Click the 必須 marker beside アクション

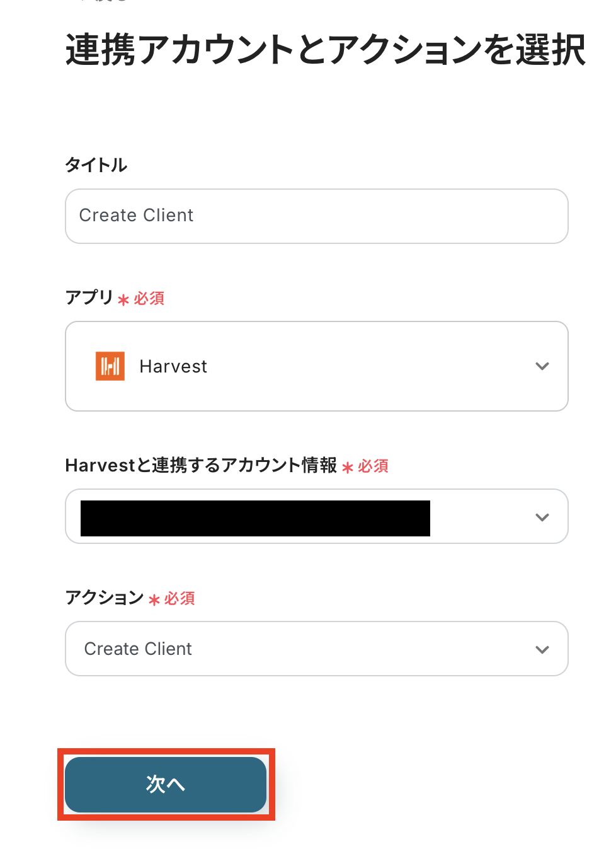click(180, 598)
